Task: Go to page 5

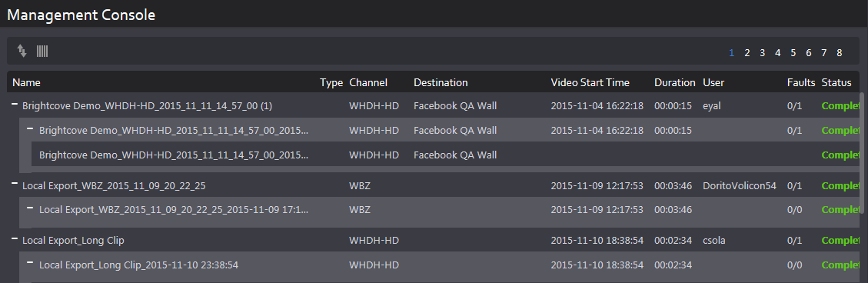Action: coord(793,53)
